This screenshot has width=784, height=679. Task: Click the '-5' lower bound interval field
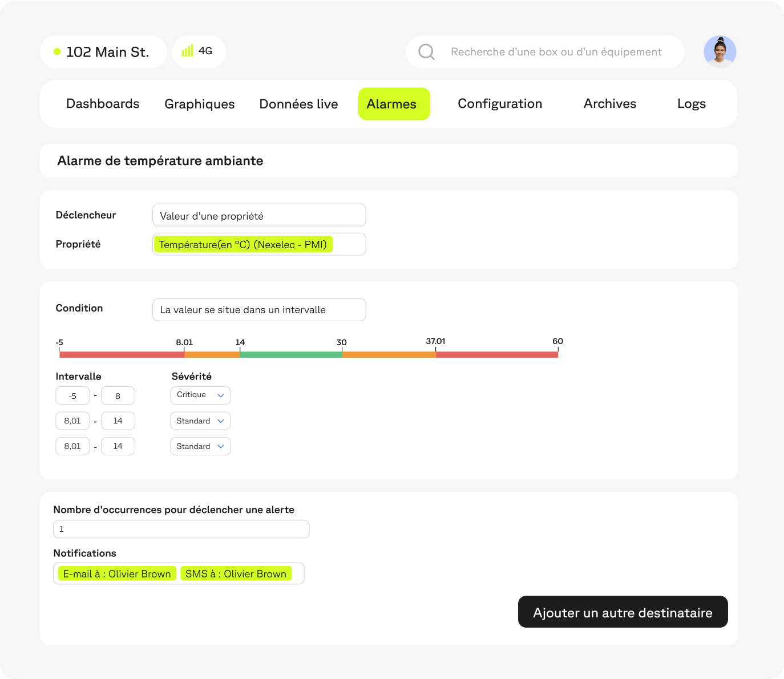(x=72, y=395)
